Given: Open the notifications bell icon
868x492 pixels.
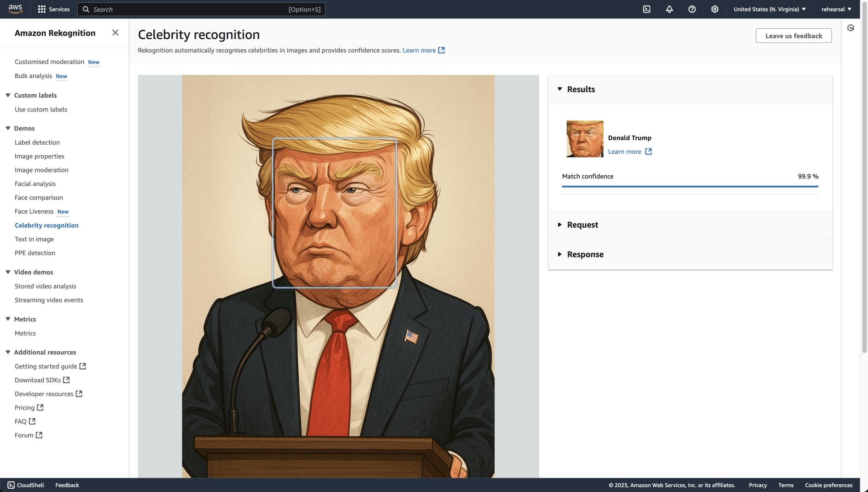Looking at the screenshot, I should coord(669,9).
